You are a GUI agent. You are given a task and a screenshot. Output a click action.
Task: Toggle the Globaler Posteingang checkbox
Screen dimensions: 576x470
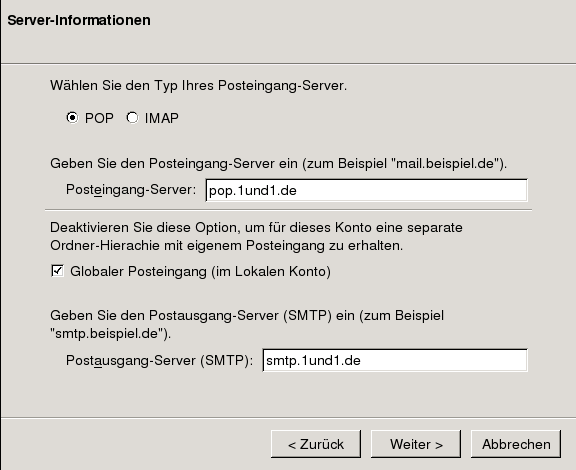coord(57,271)
